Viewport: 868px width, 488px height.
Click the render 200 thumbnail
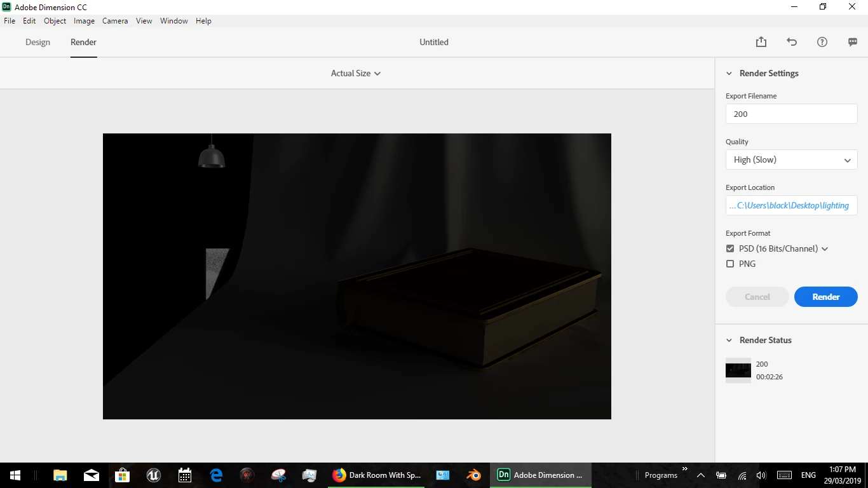pos(738,370)
